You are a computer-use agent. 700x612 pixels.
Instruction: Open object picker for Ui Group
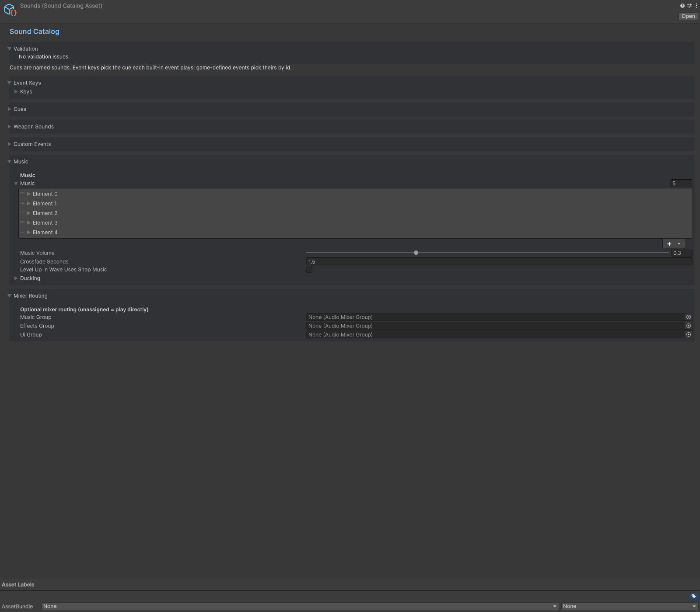click(689, 334)
